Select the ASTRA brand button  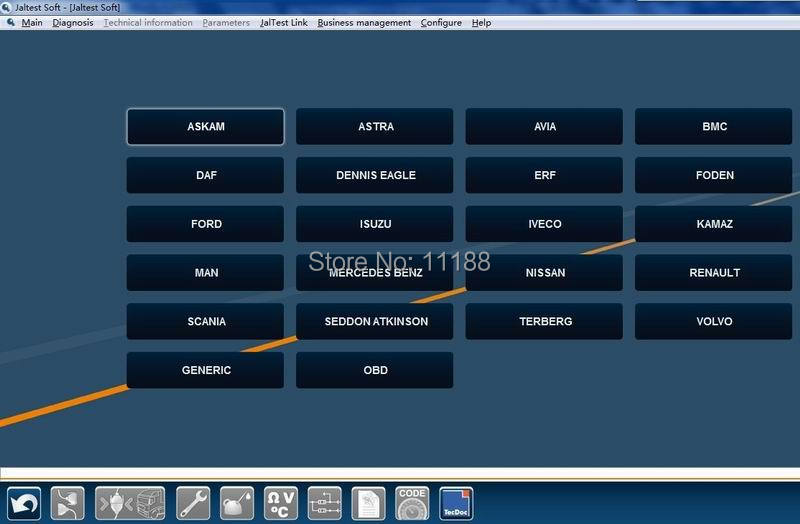375,127
